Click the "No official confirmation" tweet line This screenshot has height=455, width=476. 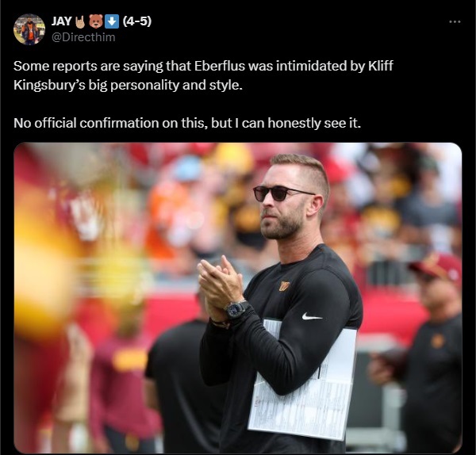coord(187,123)
